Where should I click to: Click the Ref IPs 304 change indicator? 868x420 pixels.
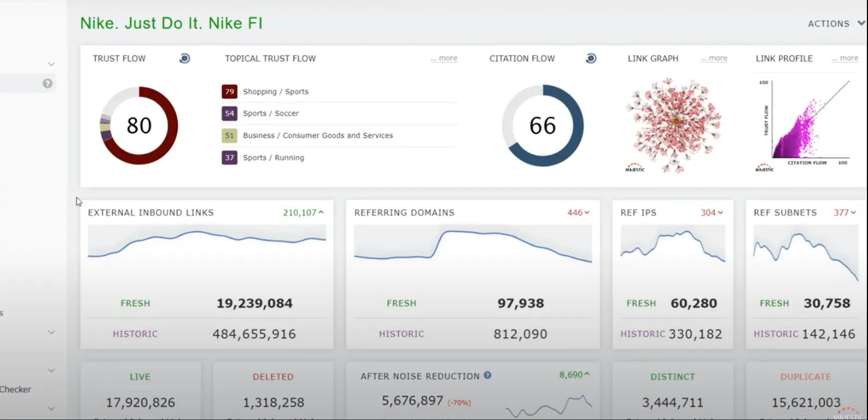click(712, 212)
